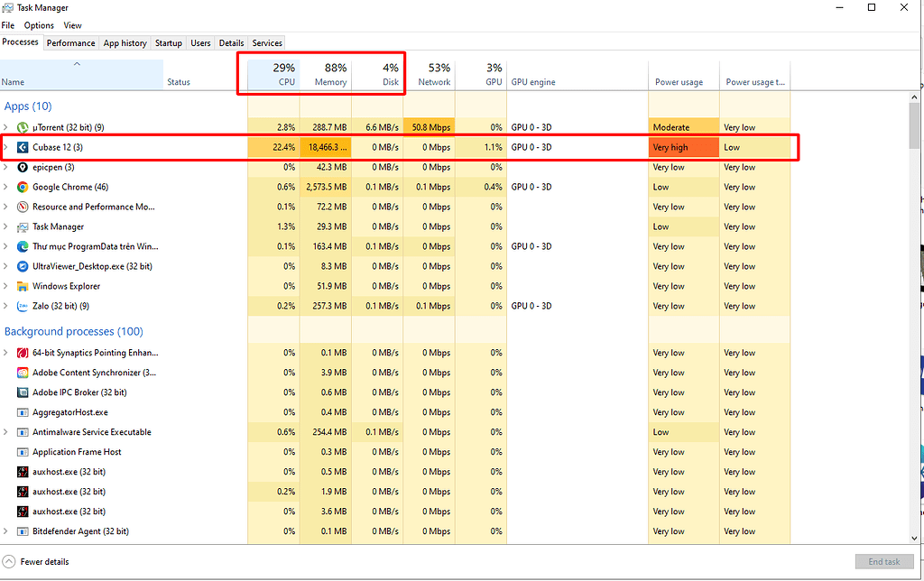Click the UltraViewer_Desktop.exe eye icon
This screenshot has width=924, height=581.
click(x=23, y=266)
